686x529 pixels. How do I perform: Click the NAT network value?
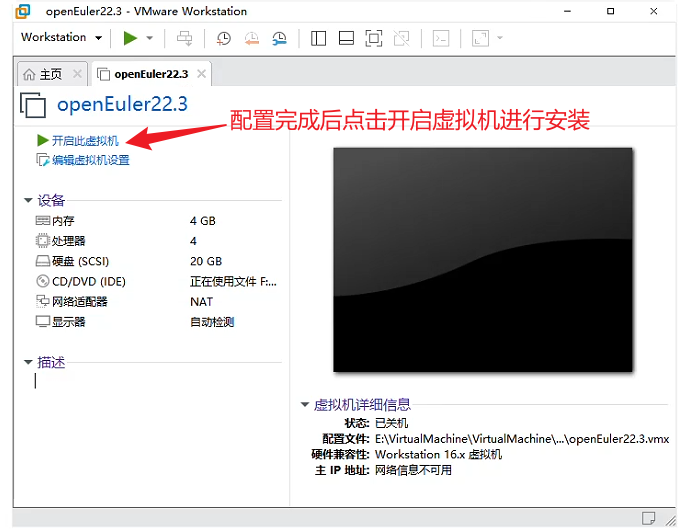(201, 302)
